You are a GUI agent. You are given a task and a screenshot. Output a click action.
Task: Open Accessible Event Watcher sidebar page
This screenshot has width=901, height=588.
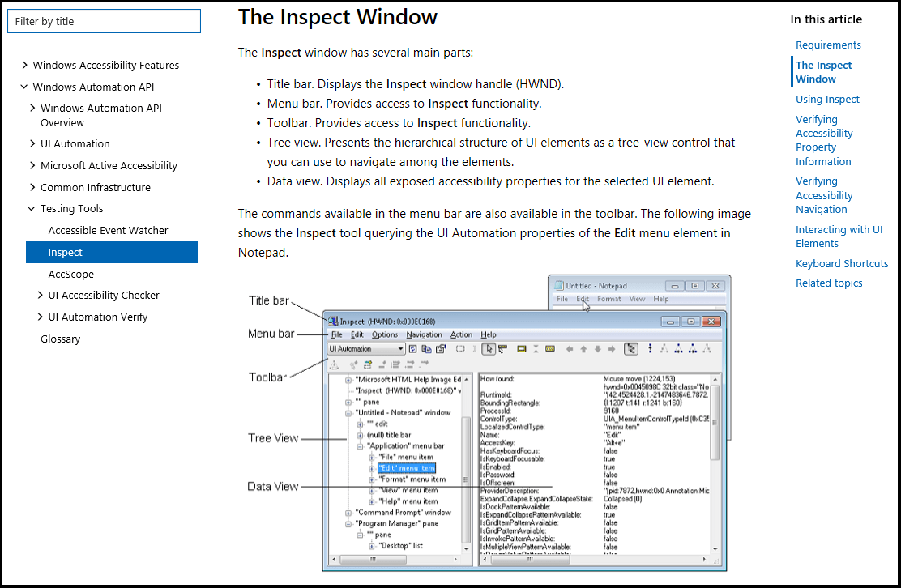coord(108,230)
